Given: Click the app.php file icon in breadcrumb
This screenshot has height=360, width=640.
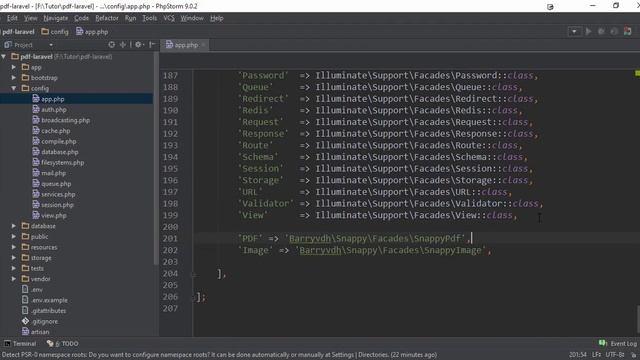Looking at the screenshot, I should coord(80,31).
